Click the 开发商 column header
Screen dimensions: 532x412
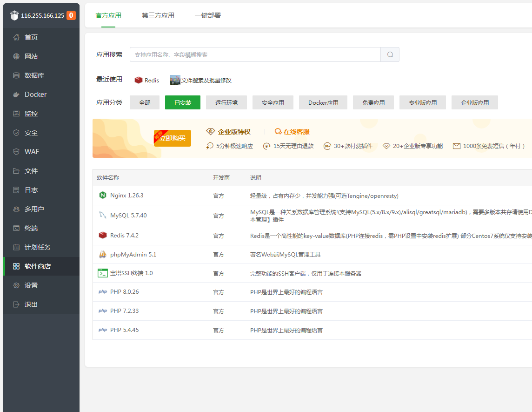(x=221, y=178)
